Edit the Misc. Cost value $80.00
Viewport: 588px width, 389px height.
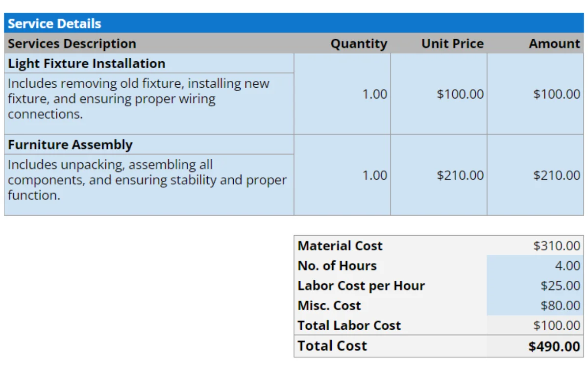coord(560,306)
